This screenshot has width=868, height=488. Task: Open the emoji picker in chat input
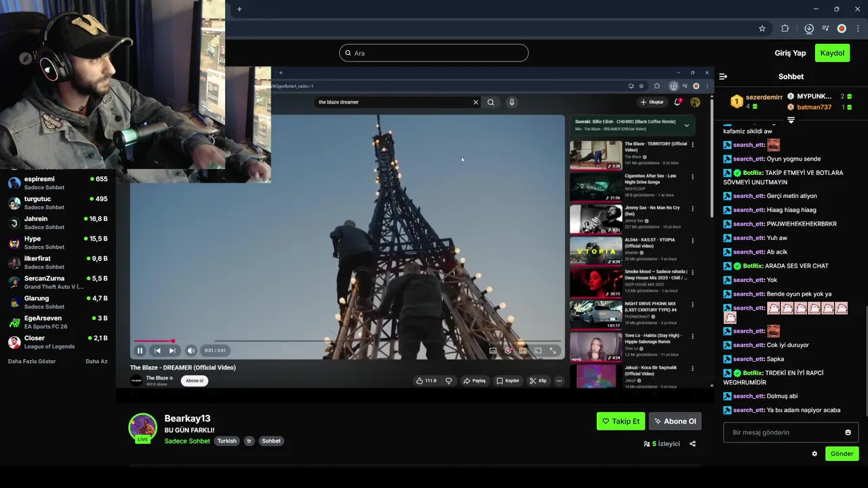[848, 432]
